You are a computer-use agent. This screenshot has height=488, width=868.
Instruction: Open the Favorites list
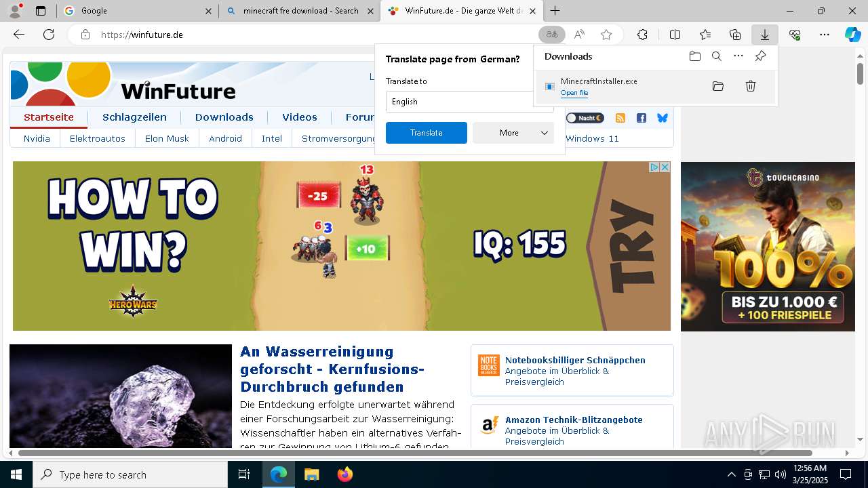(x=705, y=35)
